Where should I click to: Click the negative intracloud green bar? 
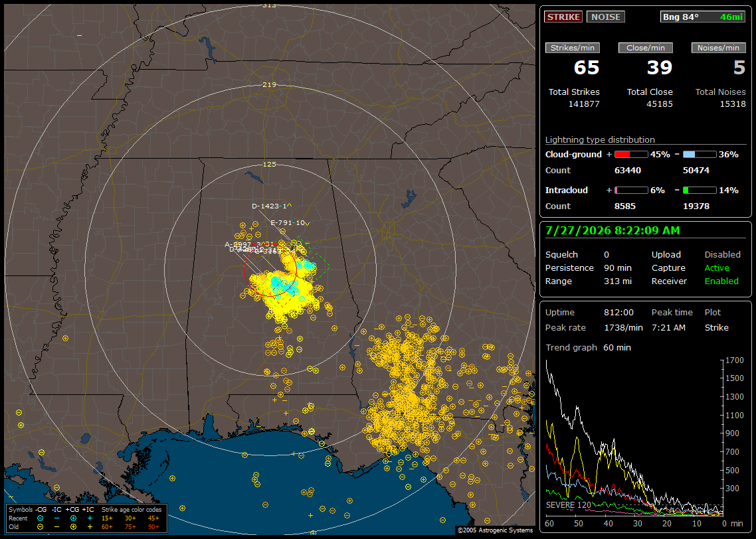700,191
